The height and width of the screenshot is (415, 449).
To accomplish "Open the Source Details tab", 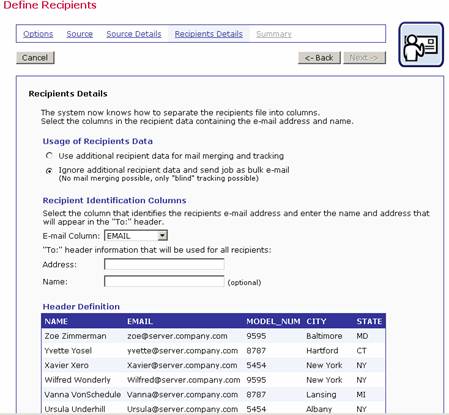I will 134,34.
